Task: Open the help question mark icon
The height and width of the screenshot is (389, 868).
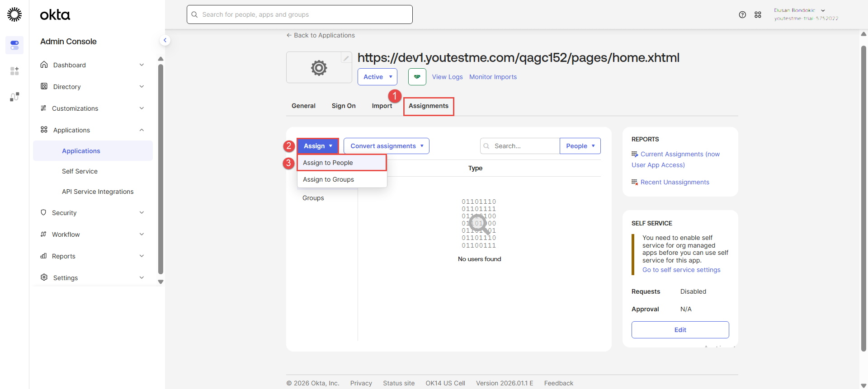Action: pyautogui.click(x=742, y=15)
